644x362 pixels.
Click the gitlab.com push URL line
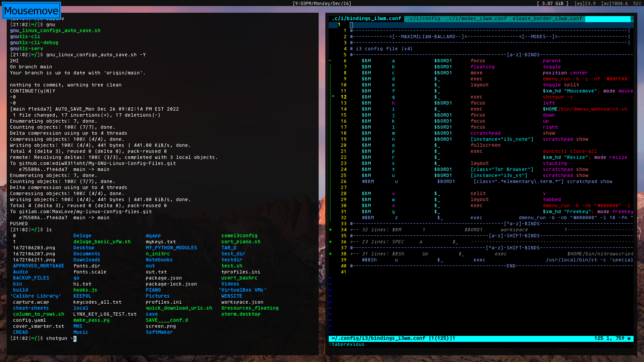tap(81, 212)
